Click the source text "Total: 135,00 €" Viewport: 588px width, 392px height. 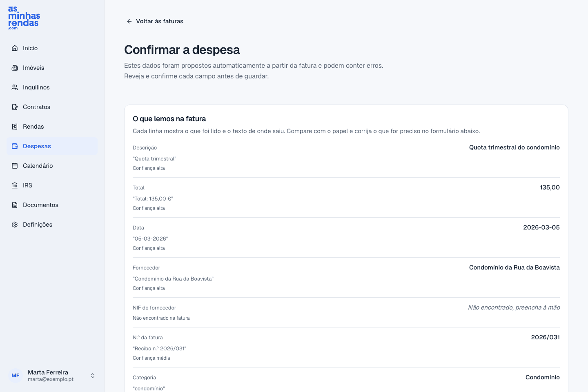153,199
